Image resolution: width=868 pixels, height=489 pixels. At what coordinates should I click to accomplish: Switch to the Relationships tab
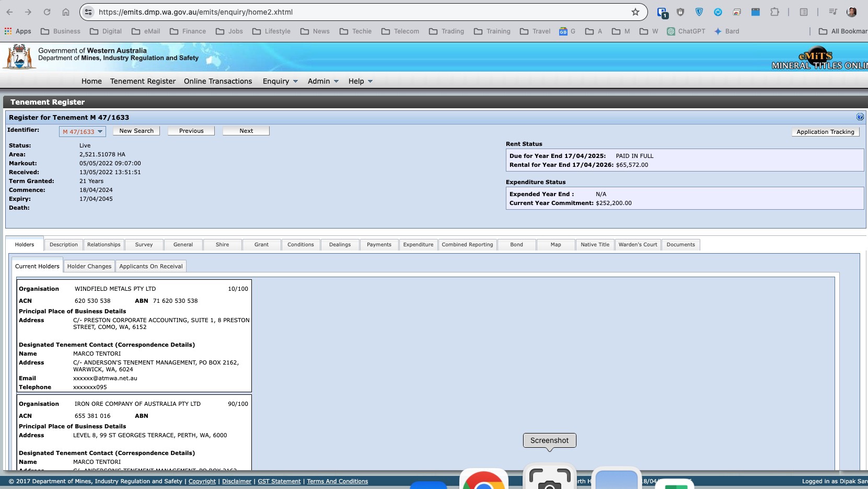tap(104, 245)
